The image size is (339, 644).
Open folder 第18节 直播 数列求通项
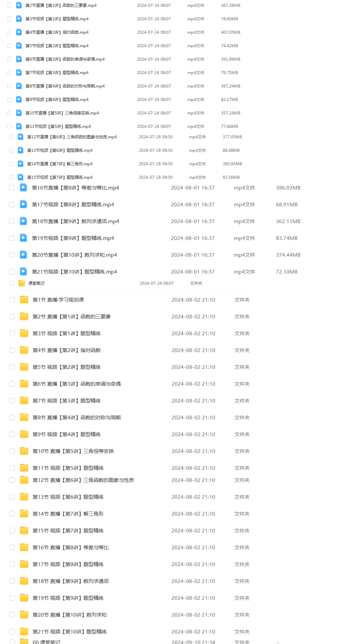71,581
